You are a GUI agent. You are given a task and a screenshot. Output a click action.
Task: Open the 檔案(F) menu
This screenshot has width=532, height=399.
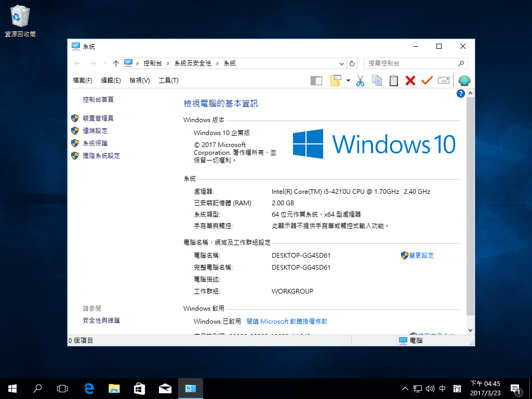83,81
